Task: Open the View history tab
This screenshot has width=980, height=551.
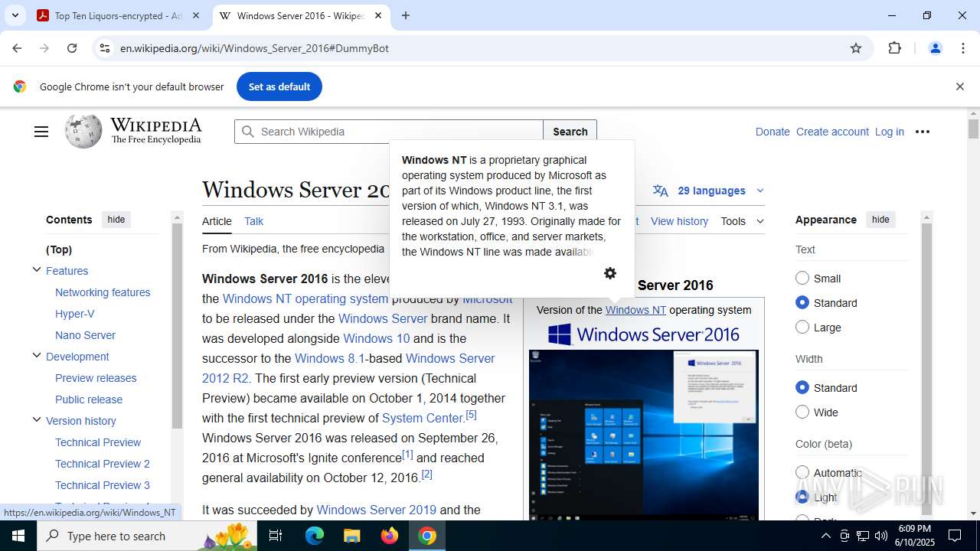Action: [679, 221]
